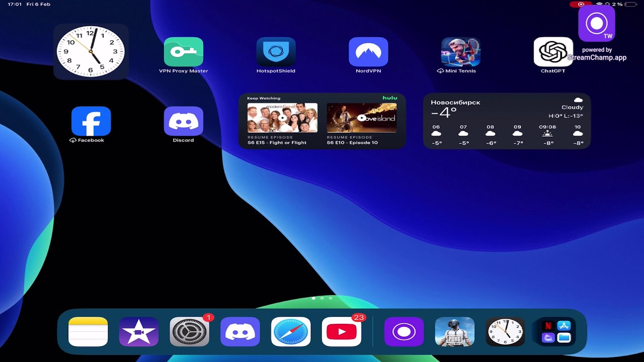Image resolution: width=644 pixels, height=362 pixels.
Task: Tap the 07 hourly forecast entry
Action: pos(463,135)
